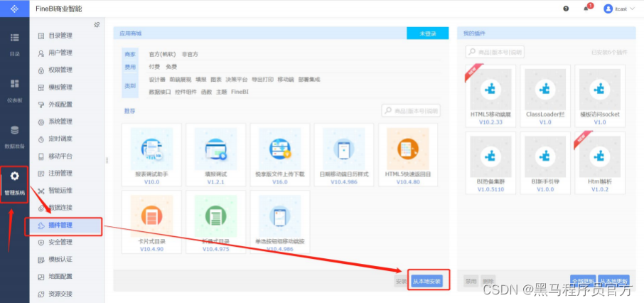Filter by 官方(帆软) vendor
The height and width of the screenshot is (303, 644).
click(x=162, y=54)
